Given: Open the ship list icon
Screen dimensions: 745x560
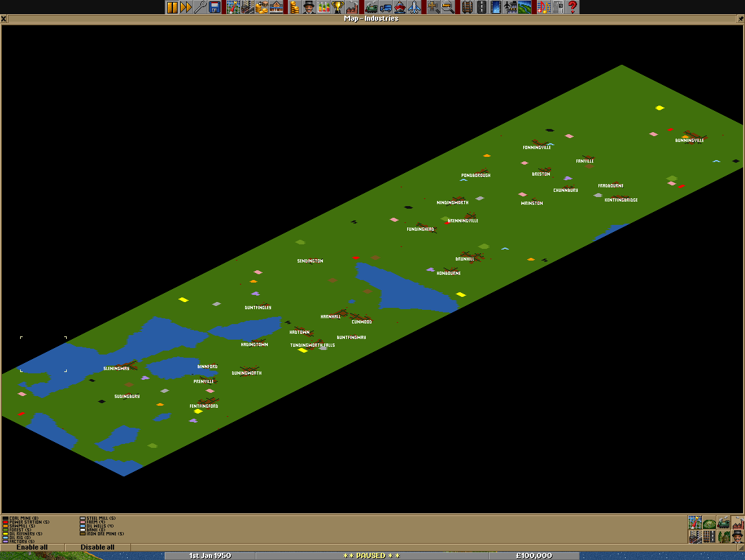Looking at the screenshot, I should (400, 7).
